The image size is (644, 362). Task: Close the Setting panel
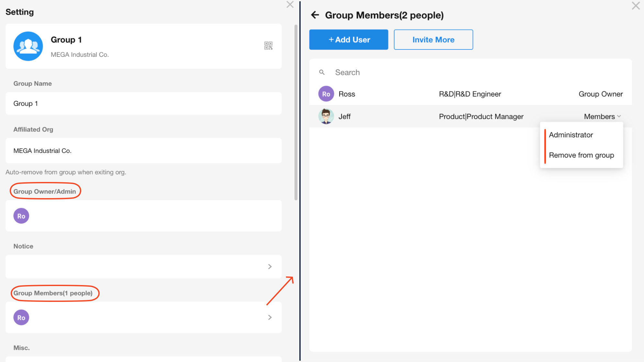[290, 5]
